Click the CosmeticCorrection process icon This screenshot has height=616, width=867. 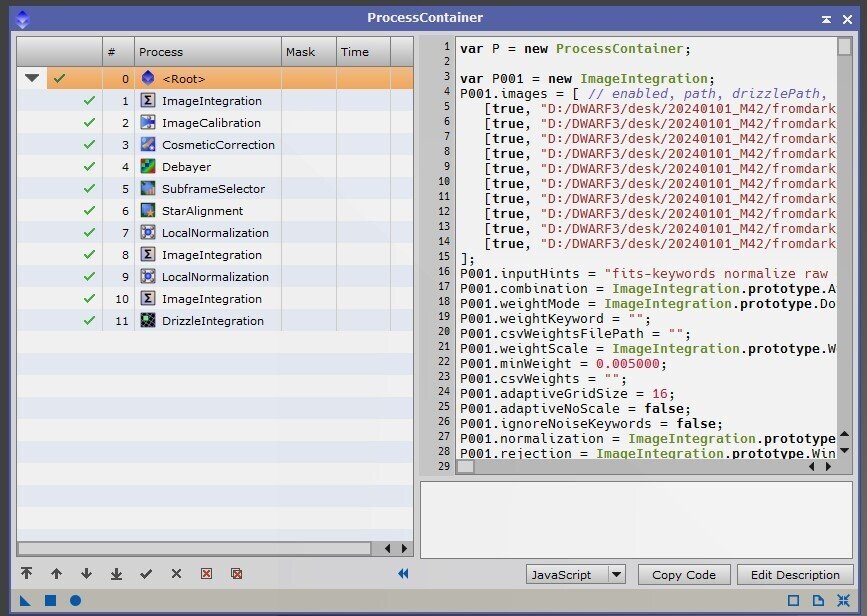tap(148, 144)
